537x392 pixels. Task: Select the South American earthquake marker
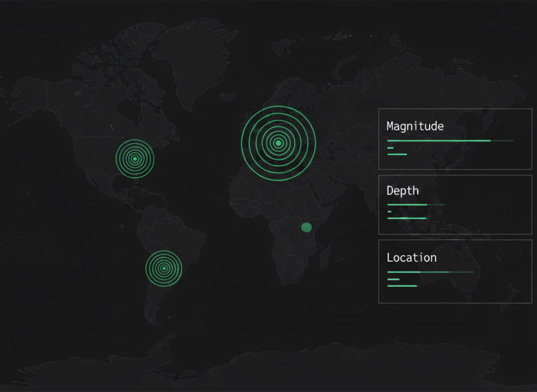click(164, 267)
